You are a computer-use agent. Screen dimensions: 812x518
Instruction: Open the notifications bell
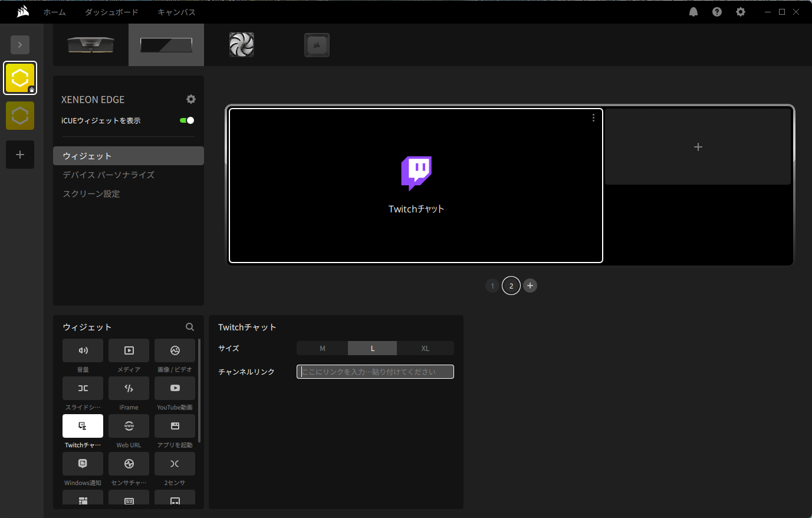tap(693, 12)
